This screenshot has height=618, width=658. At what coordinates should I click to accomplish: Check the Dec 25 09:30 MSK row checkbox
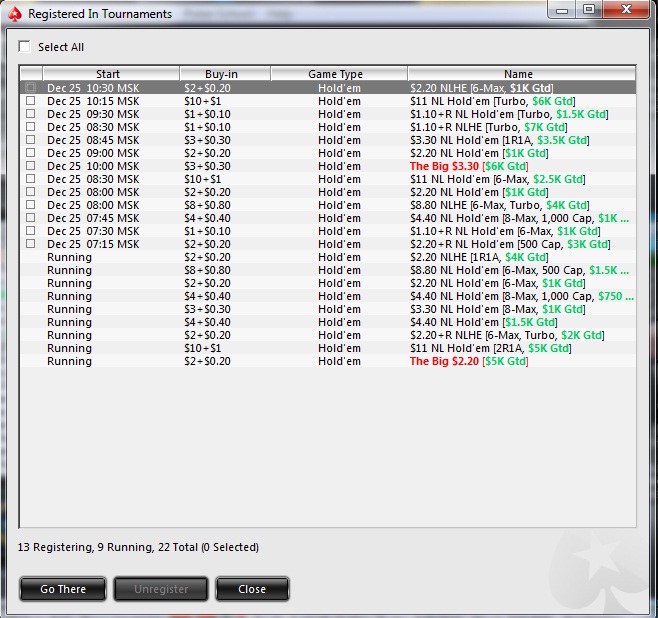pyautogui.click(x=30, y=113)
